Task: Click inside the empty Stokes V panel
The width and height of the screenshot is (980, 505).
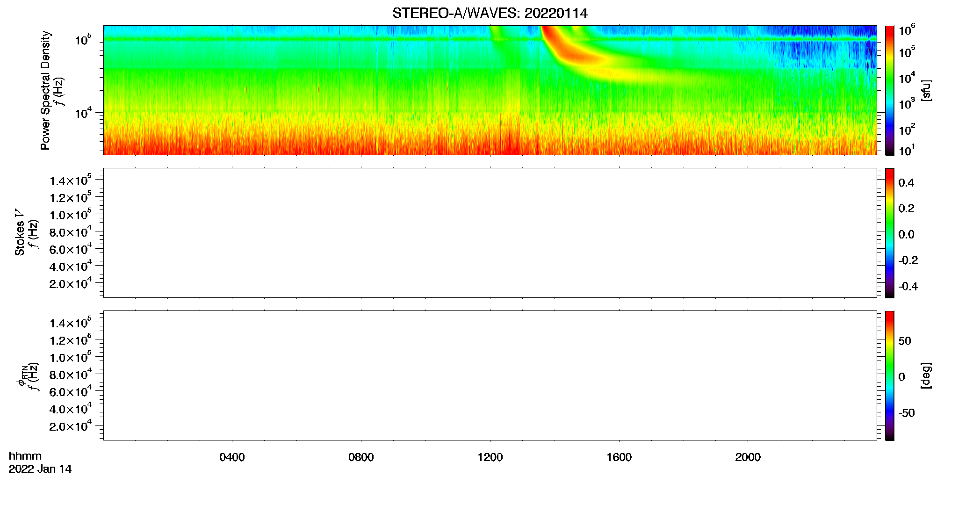Action: 490,233
